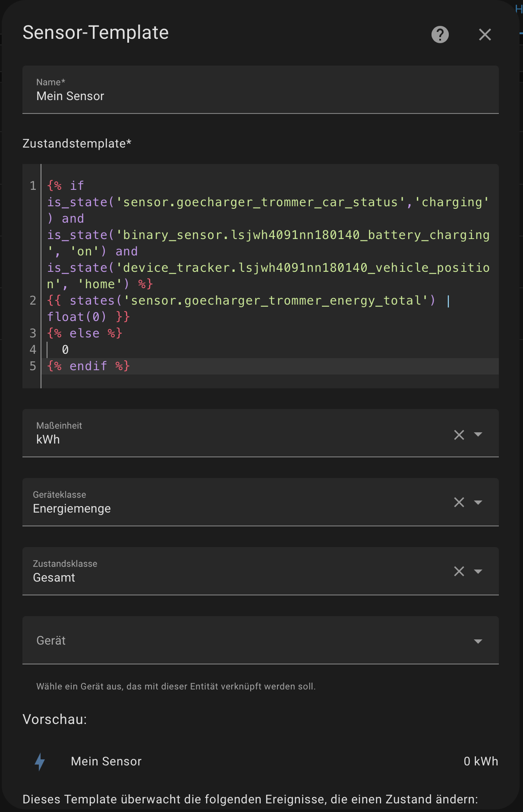Click the Sensor-Template dialog title
The image size is (523, 812).
[96, 32]
